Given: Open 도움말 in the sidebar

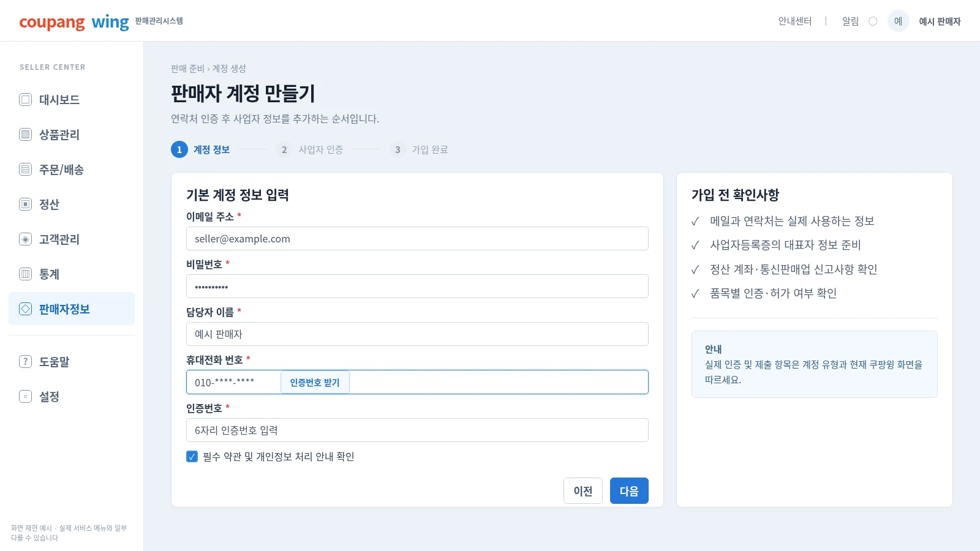Looking at the screenshot, I should (72, 361).
